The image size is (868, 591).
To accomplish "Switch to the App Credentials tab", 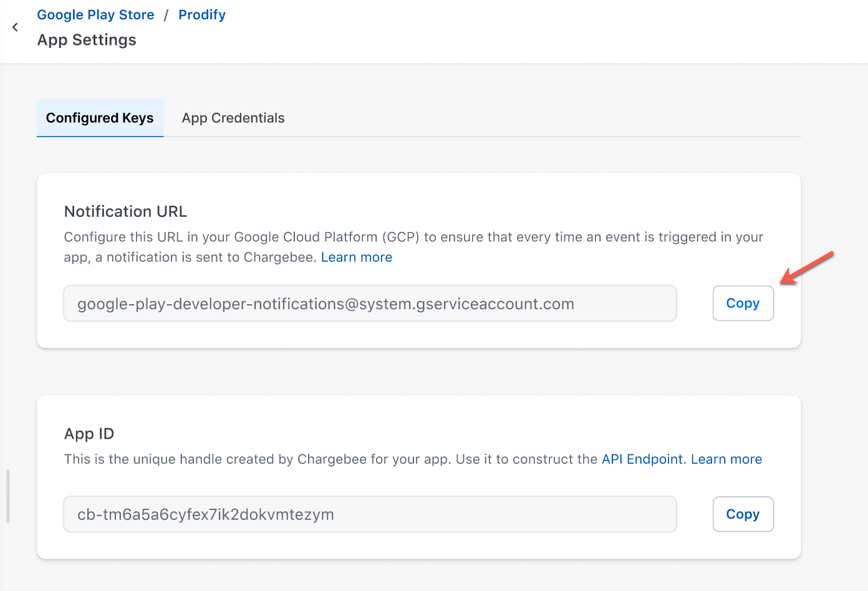I will (233, 118).
